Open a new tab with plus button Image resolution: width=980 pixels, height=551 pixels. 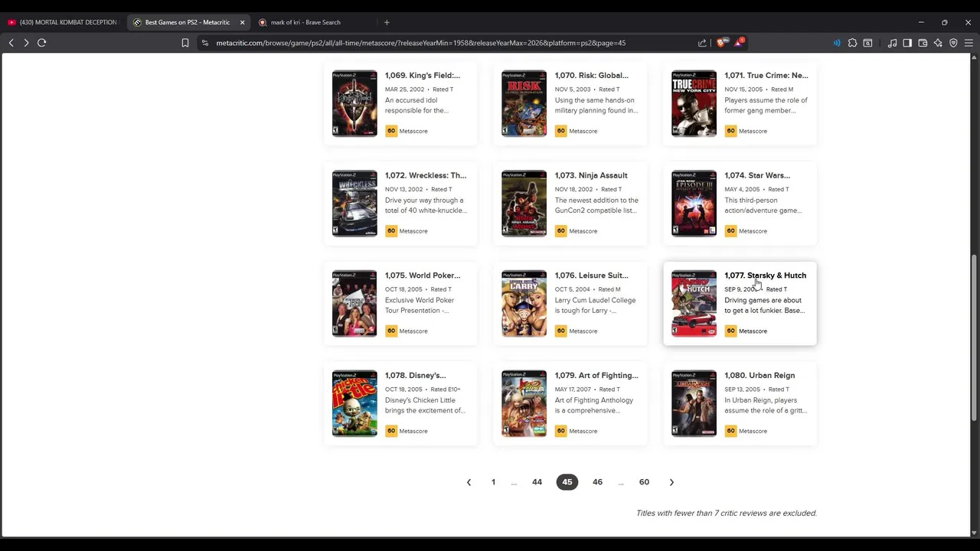click(387, 22)
